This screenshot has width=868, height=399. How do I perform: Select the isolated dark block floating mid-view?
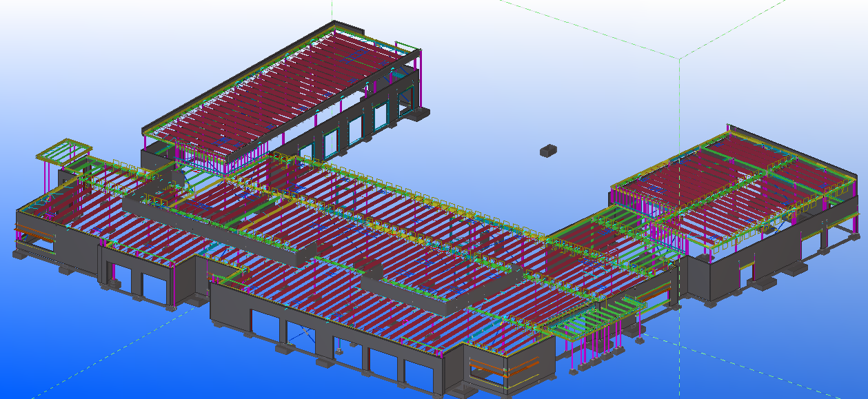548,151
